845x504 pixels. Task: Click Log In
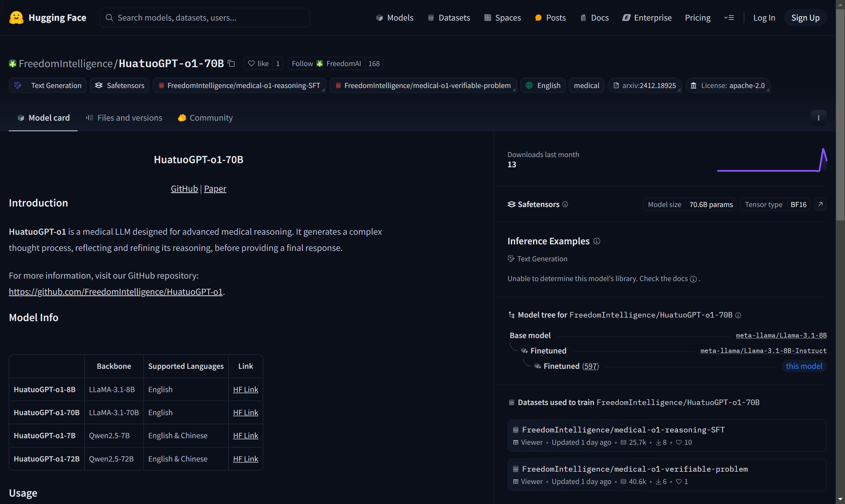coord(764,18)
